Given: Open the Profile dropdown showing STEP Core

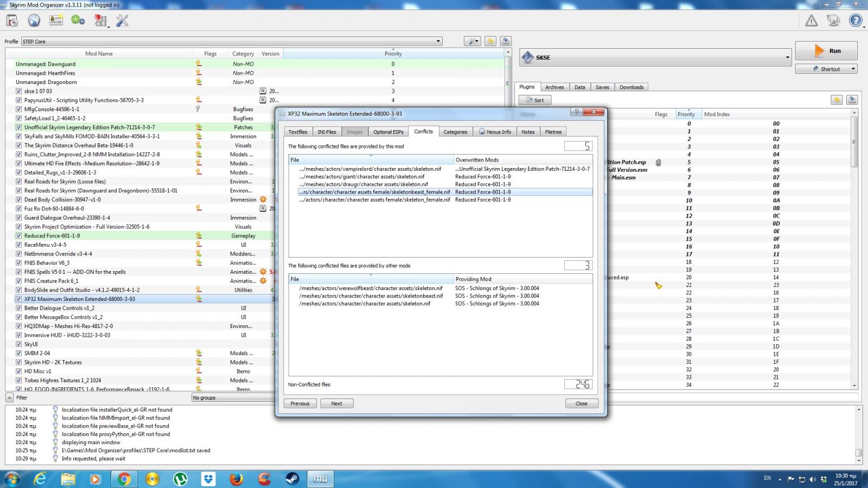Looking at the screenshot, I should tap(232, 41).
